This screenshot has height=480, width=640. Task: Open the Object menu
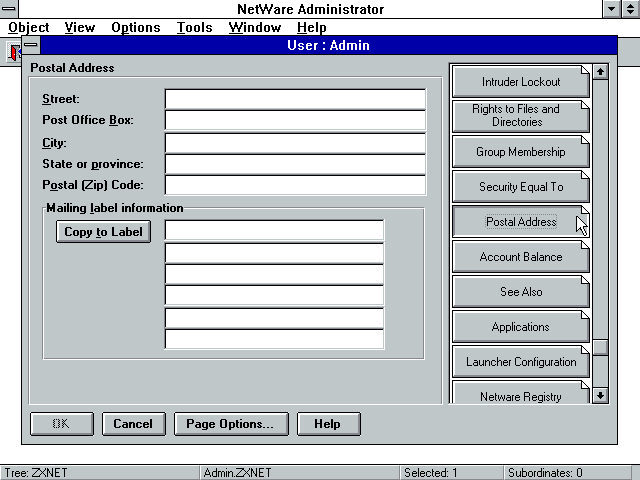(x=29, y=28)
